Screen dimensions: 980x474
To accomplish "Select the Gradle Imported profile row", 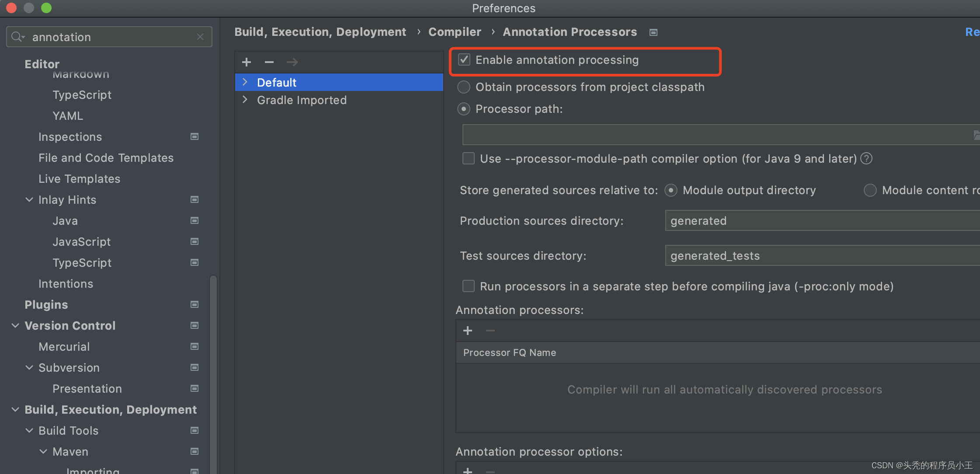I will coord(339,100).
